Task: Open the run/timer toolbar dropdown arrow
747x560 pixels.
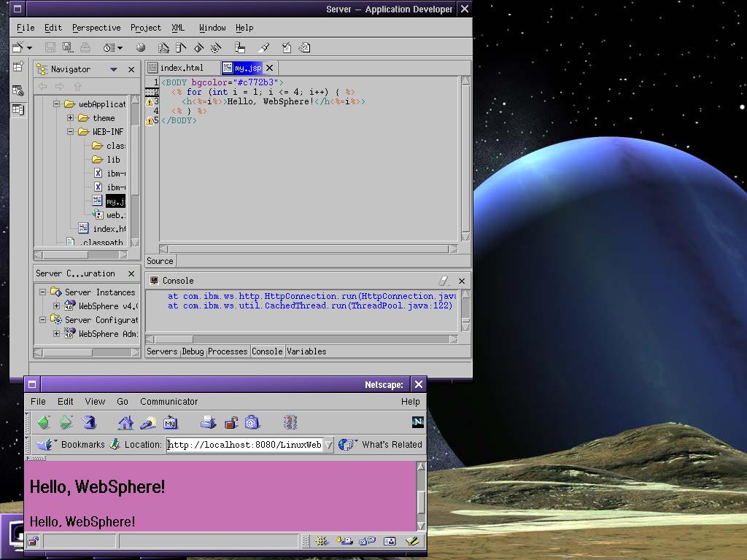Action: pos(120,47)
